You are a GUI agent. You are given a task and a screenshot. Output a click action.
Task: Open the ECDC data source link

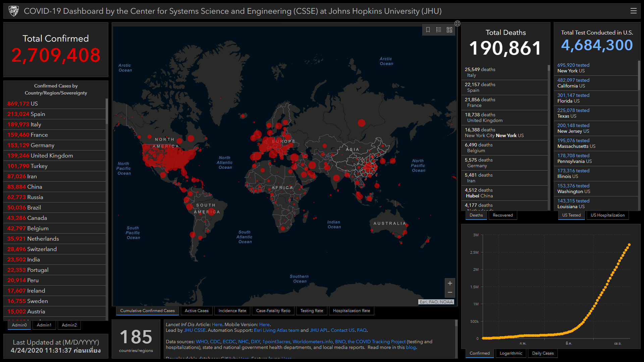coord(229,342)
